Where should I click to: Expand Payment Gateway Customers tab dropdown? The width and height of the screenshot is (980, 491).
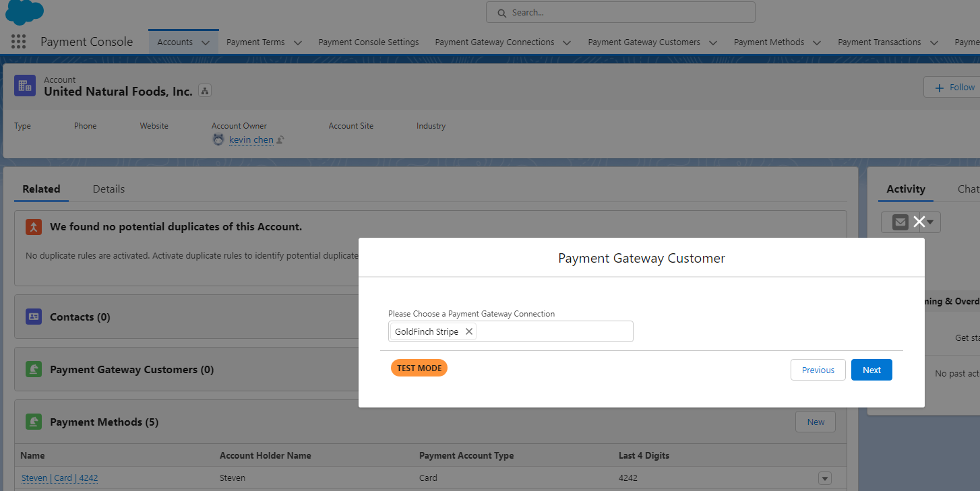[712, 42]
